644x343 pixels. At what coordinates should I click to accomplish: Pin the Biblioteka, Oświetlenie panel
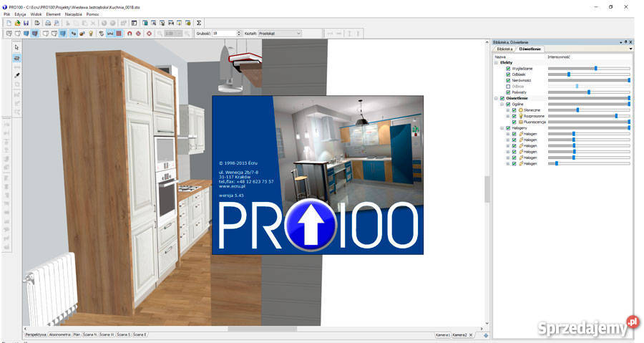click(x=625, y=42)
